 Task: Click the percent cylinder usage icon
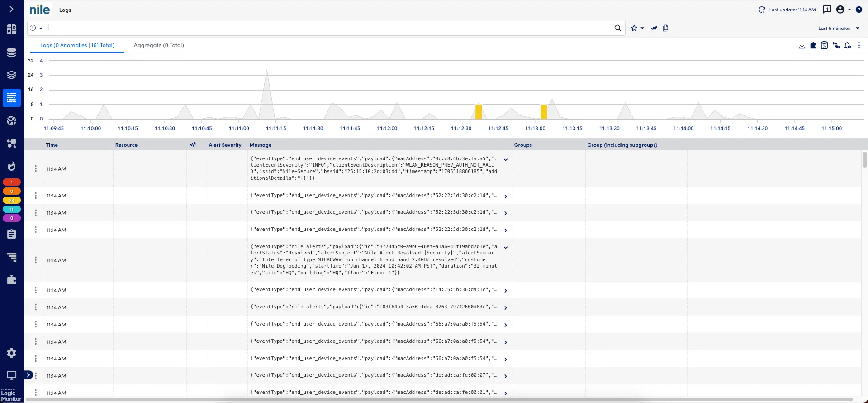(x=825, y=45)
